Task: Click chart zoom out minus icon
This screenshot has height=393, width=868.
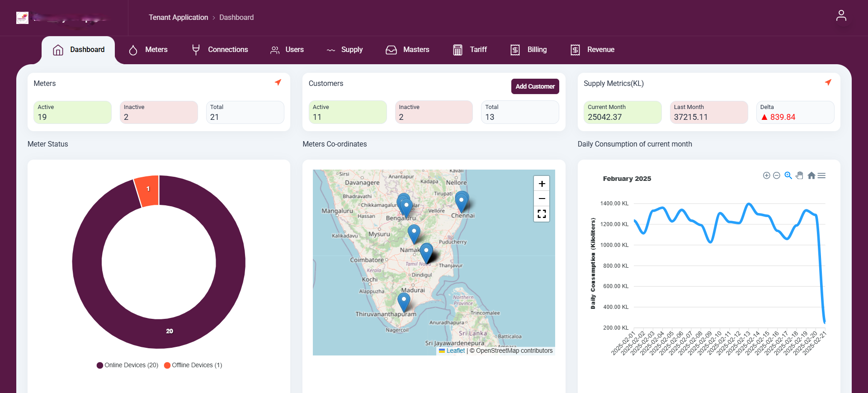Action: pyautogui.click(x=776, y=175)
